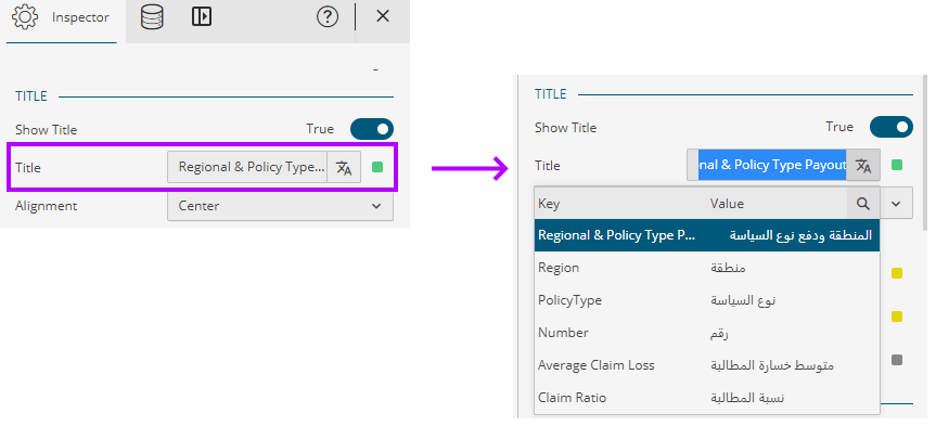Open the layout panel tab icon
936x426 pixels.
click(x=201, y=17)
